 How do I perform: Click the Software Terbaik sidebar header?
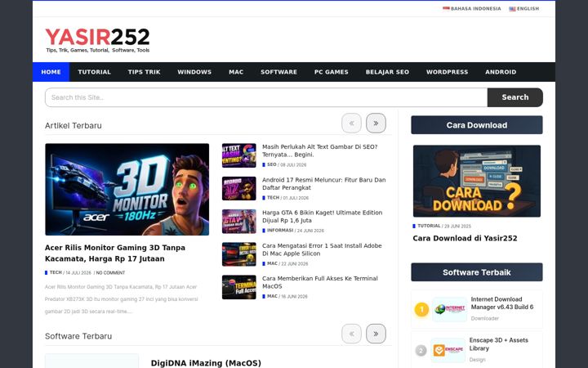point(477,272)
